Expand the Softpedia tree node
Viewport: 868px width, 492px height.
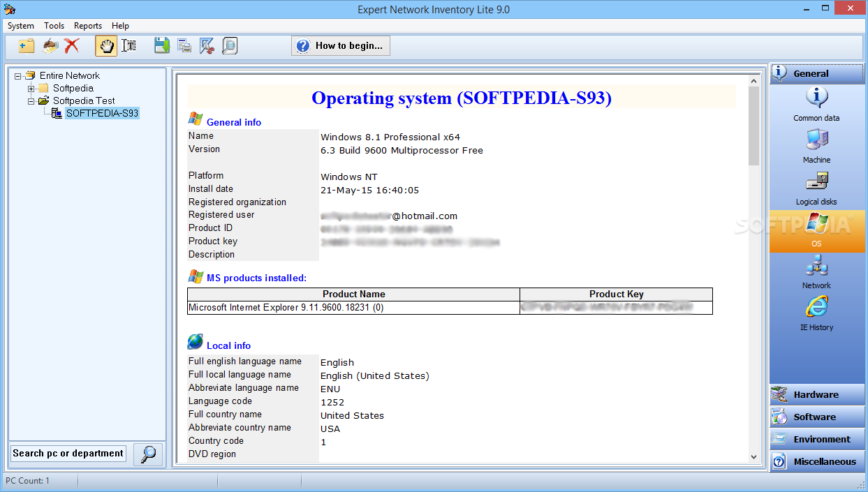point(31,89)
